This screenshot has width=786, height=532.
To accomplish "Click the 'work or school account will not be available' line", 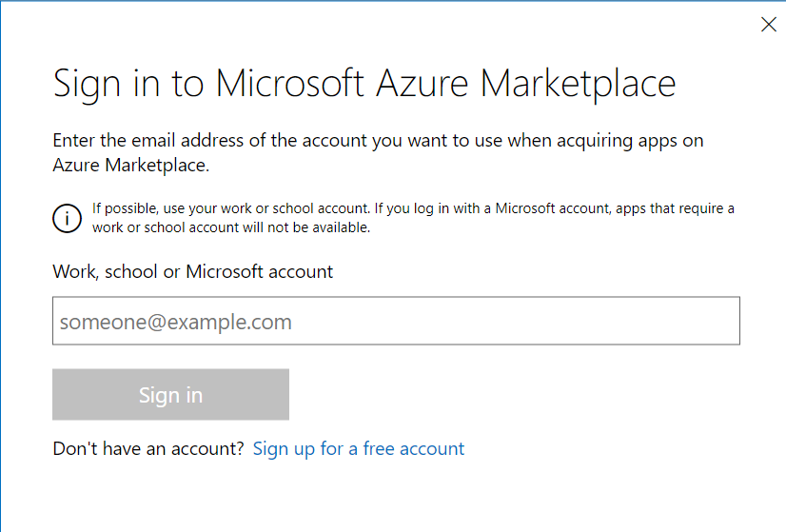I will pyautogui.click(x=231, y=227).
